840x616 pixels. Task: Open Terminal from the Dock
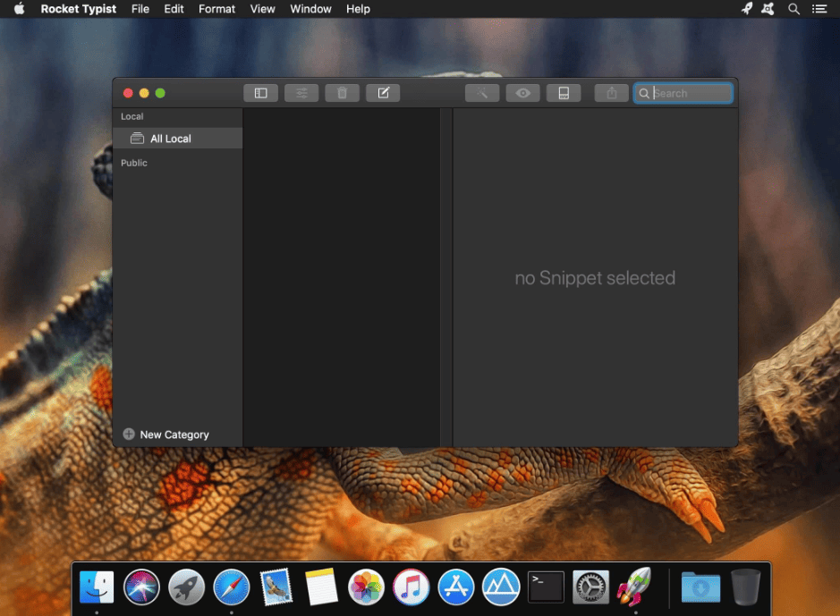(x=546, y=587)
